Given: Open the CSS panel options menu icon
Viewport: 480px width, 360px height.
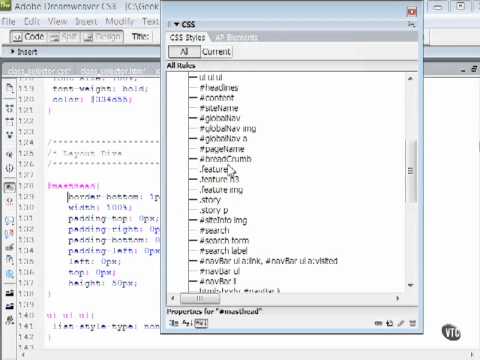Looking at the screenshot, I should pos(412,25).
